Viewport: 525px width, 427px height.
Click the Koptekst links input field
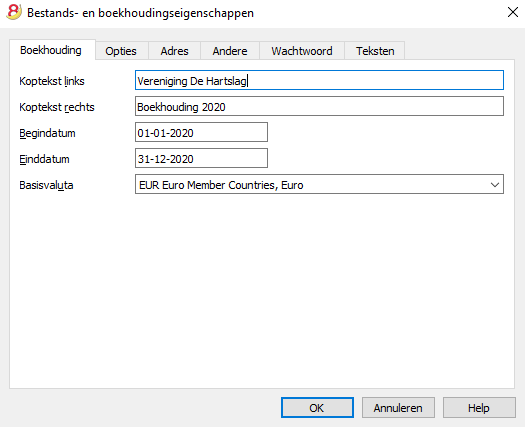point(319,80)
